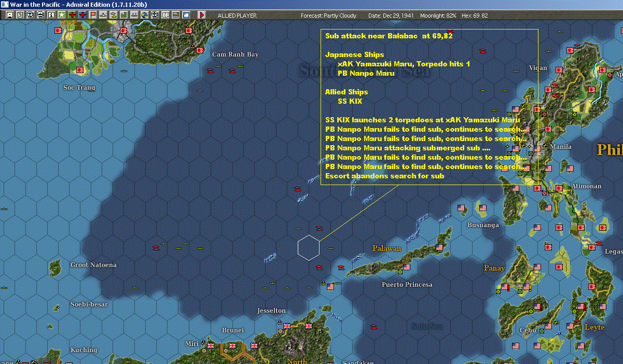Click the OP toolbar button
623x364 pixels.
click(x=165, y=15)
